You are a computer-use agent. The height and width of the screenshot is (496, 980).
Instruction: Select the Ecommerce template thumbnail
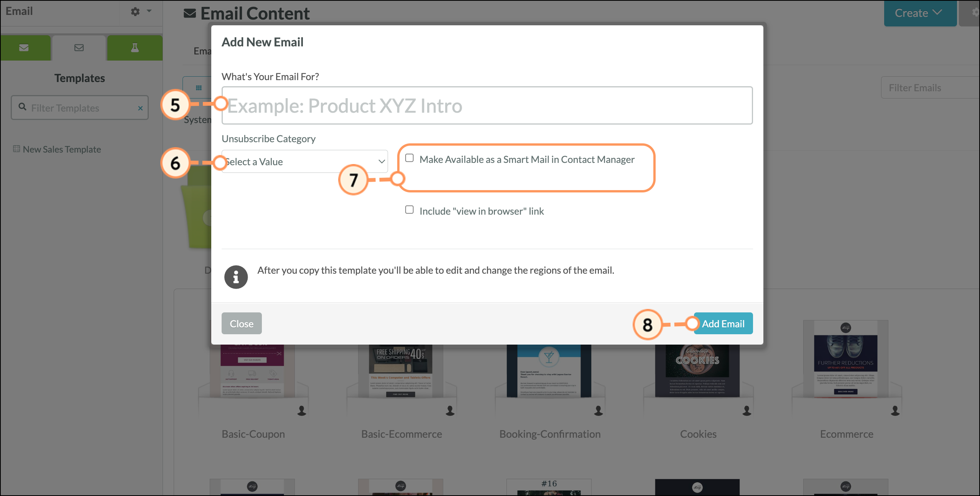point(846,359)
